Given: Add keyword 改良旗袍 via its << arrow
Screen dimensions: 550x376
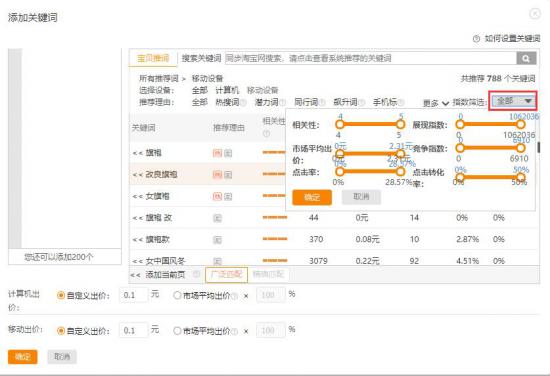Looking at the screenshot, I should click(137, 175).
